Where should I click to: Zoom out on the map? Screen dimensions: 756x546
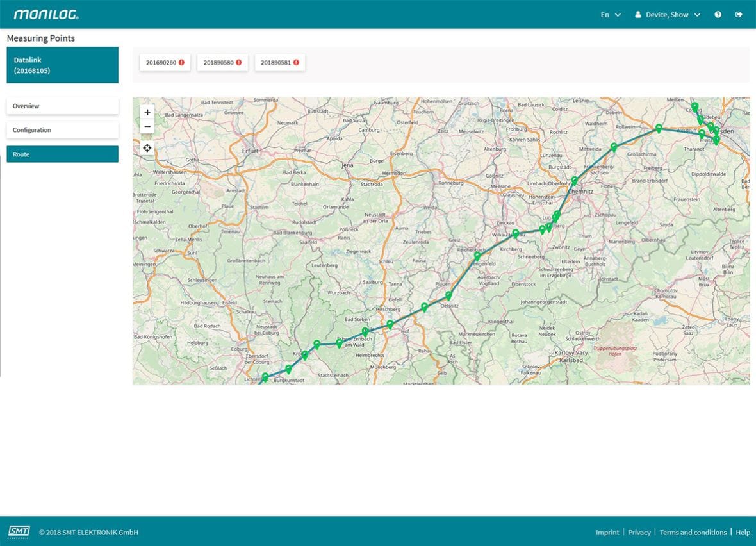click(x=147, y=127)
